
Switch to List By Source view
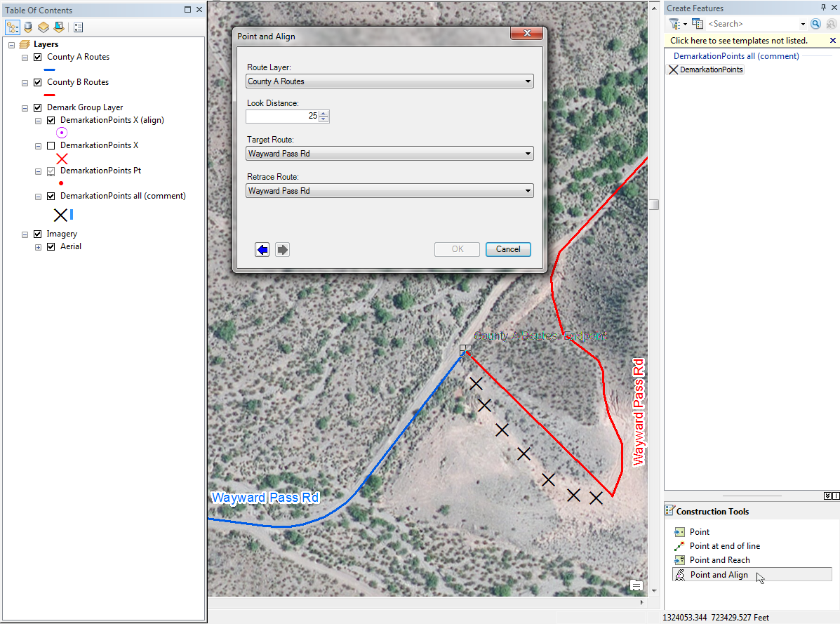click(28, 27)
